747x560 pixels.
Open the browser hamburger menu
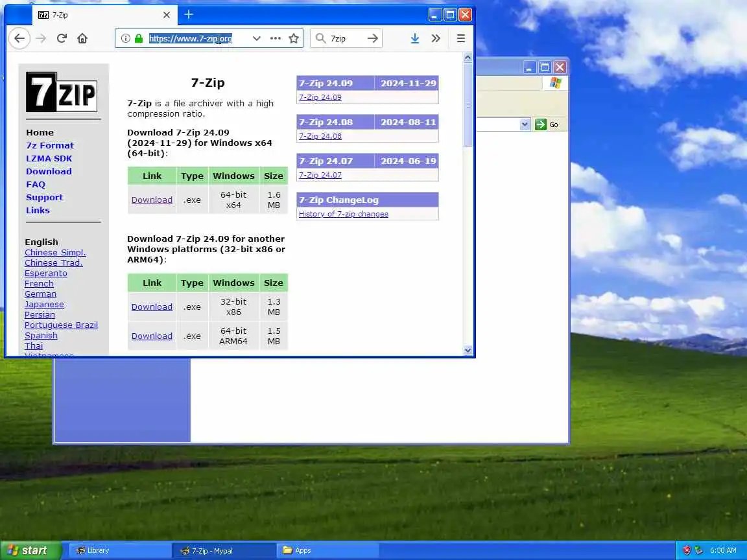(460, 39)
